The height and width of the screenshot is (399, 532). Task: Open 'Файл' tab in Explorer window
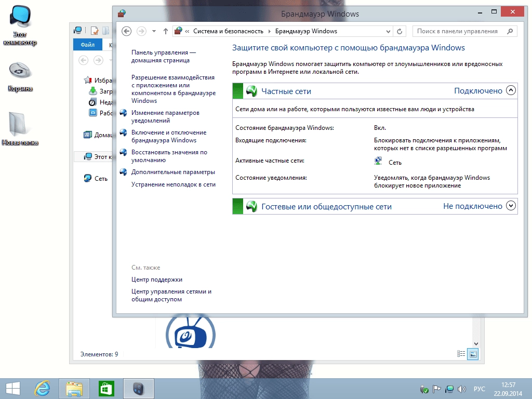[87, 45]
